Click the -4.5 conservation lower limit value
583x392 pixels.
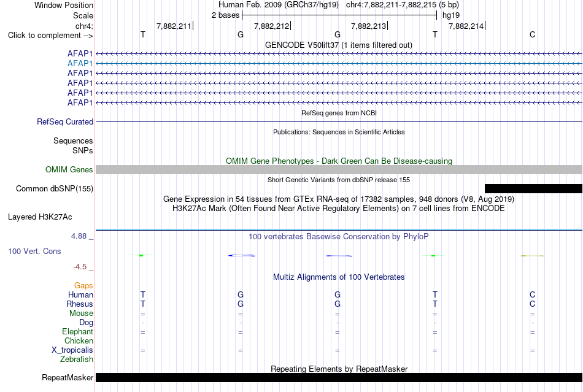point(80,267)
